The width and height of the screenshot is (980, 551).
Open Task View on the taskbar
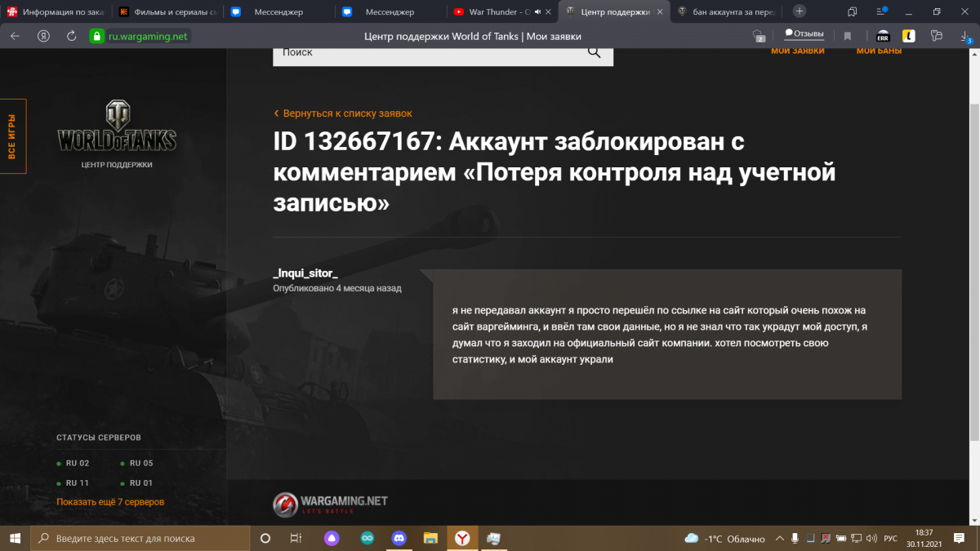(x=296, y=538)
